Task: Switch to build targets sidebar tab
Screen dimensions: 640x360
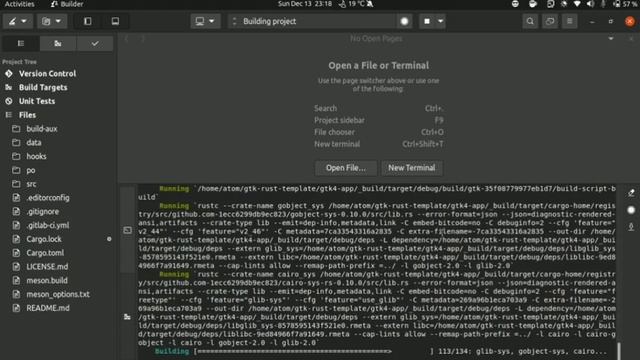Action: point(58,43)
